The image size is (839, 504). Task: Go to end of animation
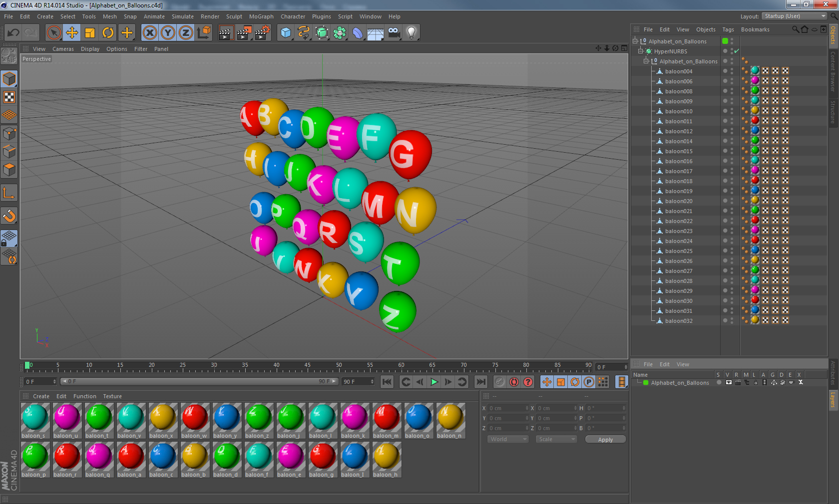(480, 382)
